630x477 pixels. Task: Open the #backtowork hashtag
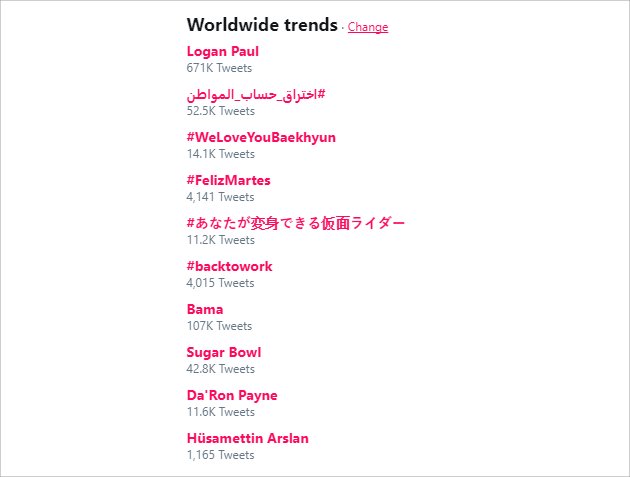pos(229,266)
